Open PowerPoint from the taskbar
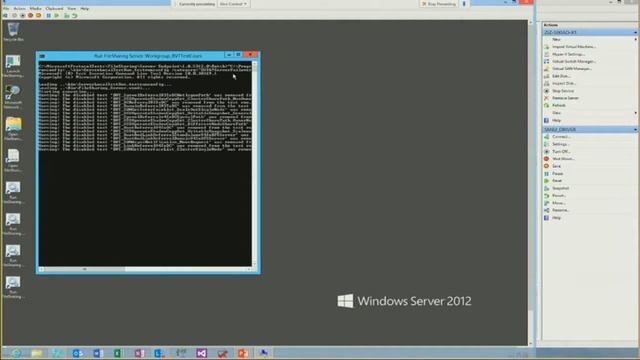This screenshot has width=640, height=360. (x=243, y=353)
